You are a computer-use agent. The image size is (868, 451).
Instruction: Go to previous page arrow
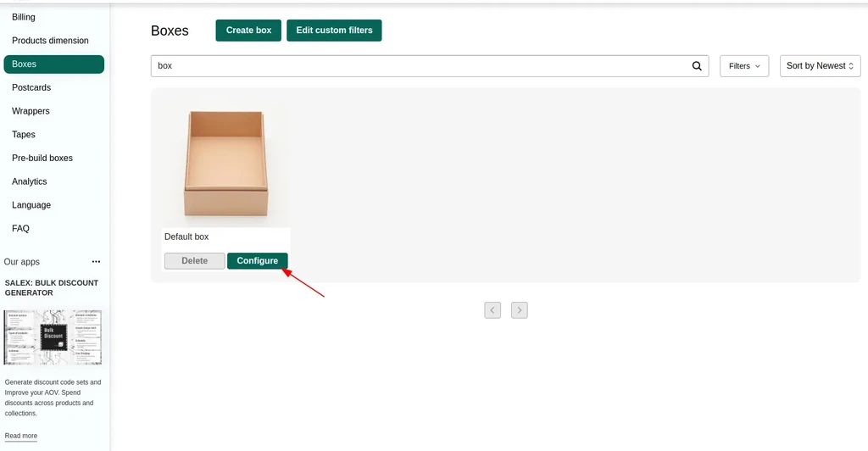(492, 310)
